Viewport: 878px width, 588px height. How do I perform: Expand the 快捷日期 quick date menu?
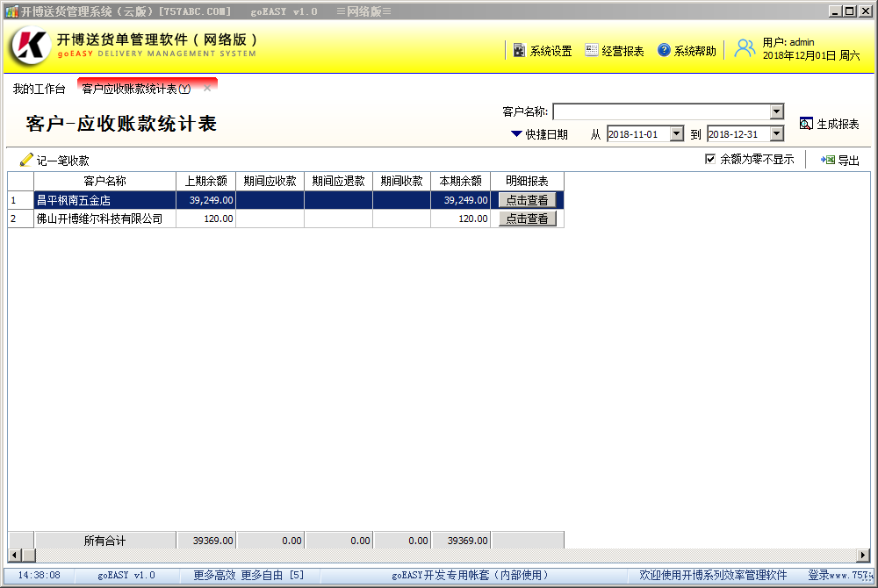pos(516,134)
